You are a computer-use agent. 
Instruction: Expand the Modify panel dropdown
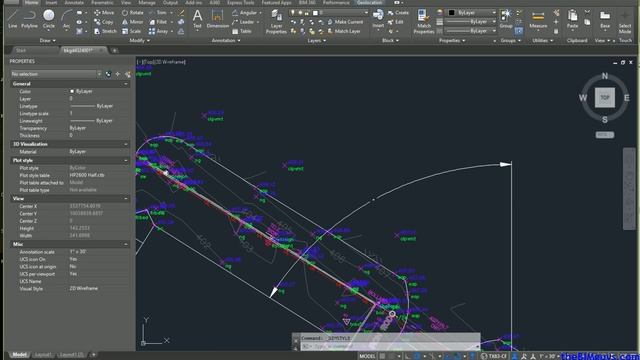coord(140,40)
